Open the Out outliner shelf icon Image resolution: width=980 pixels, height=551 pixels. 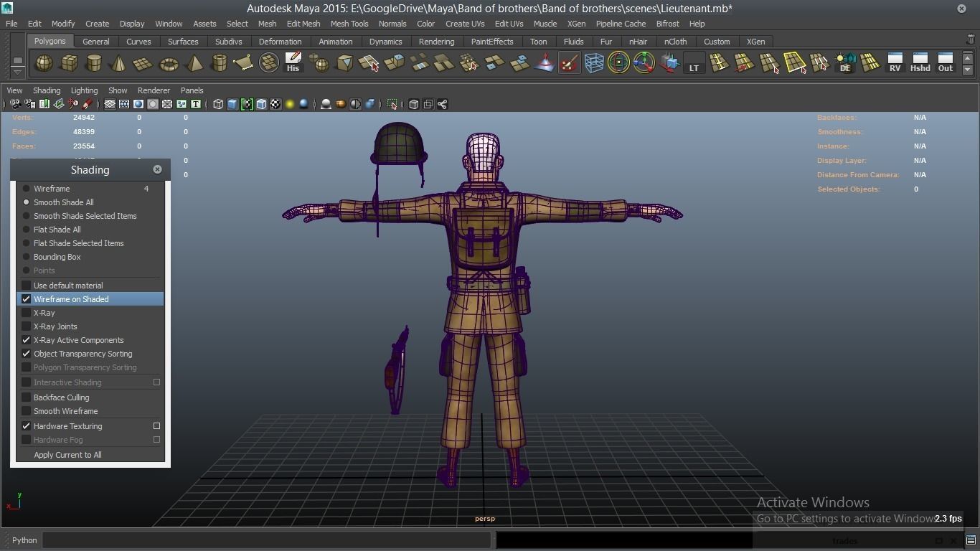click(x=946, y=63)
